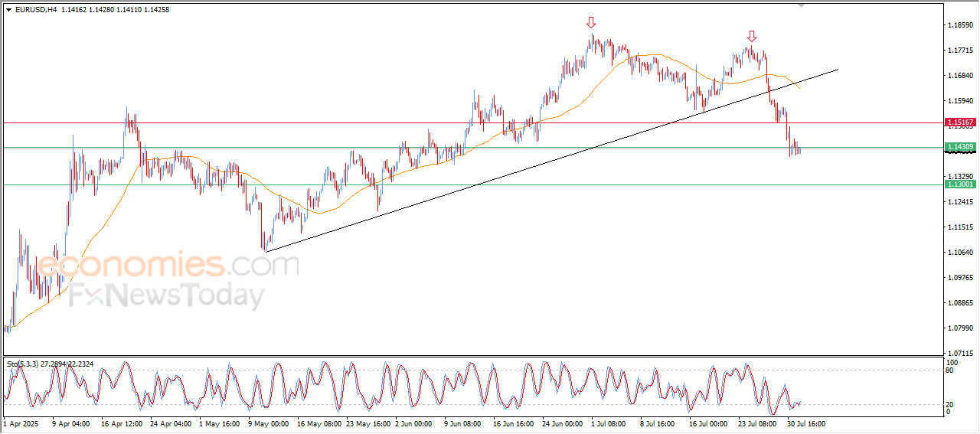Click the 1.09765 price axis label

point(959,278)
